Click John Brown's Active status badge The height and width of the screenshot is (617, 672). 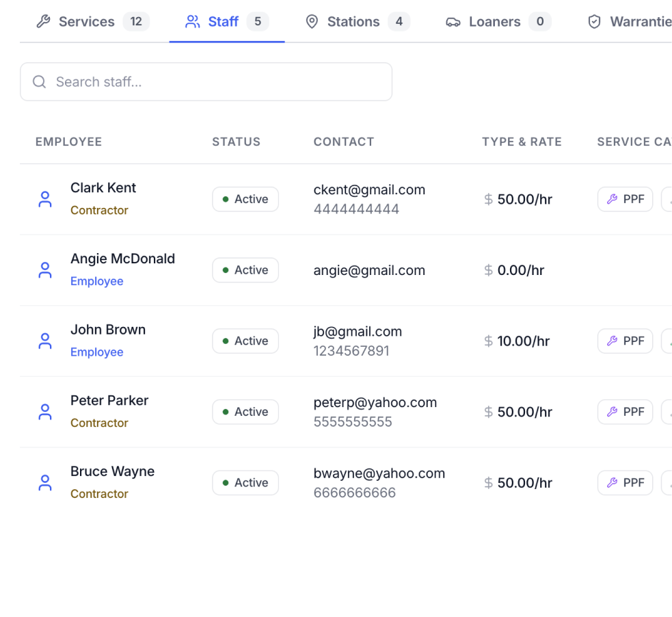(x=245, y=341)
